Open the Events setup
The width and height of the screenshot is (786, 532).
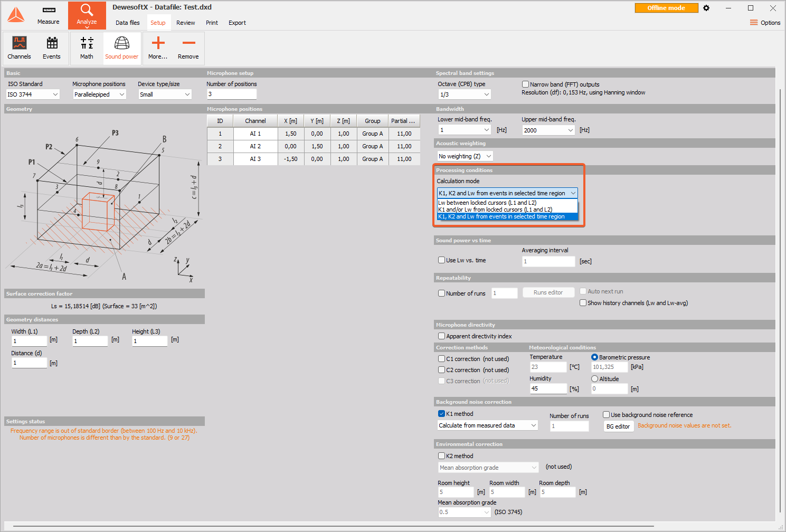click(52, 48)
